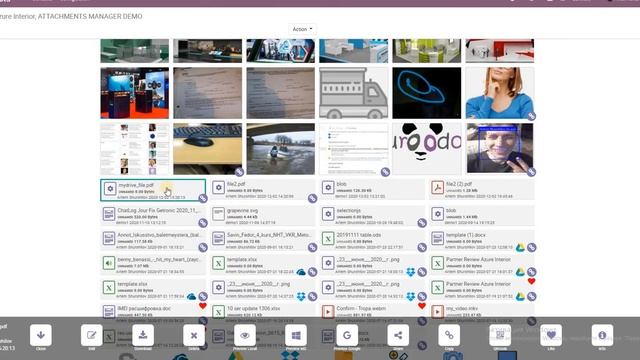Click the image icon of grapevine.svg
The width and height of the screenshot is (640, 360).
pos(218,214)
